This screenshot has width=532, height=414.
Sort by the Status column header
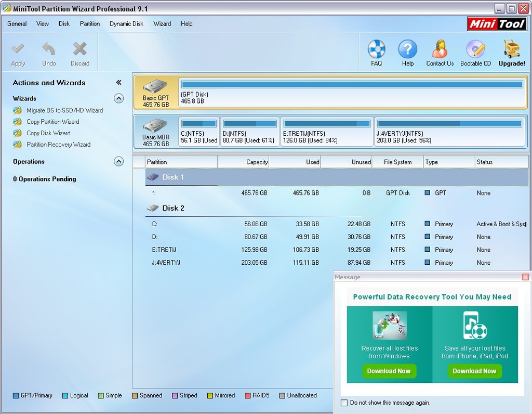coord(501,162)
